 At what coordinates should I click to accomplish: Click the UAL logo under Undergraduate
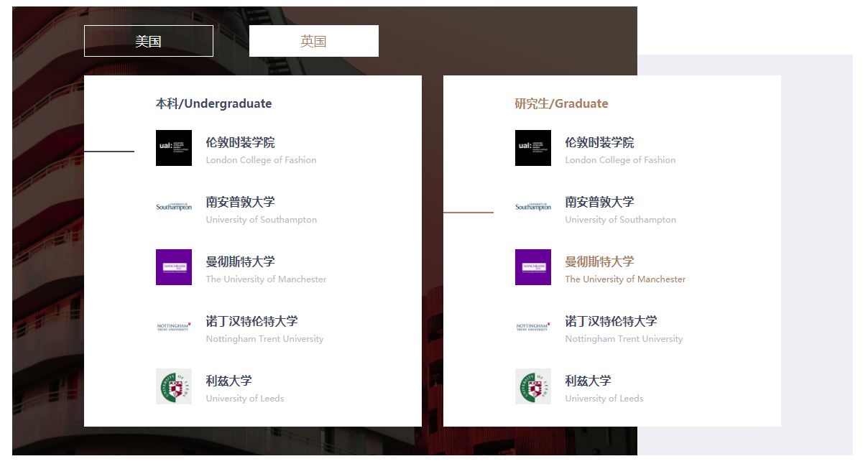(174, 148)
